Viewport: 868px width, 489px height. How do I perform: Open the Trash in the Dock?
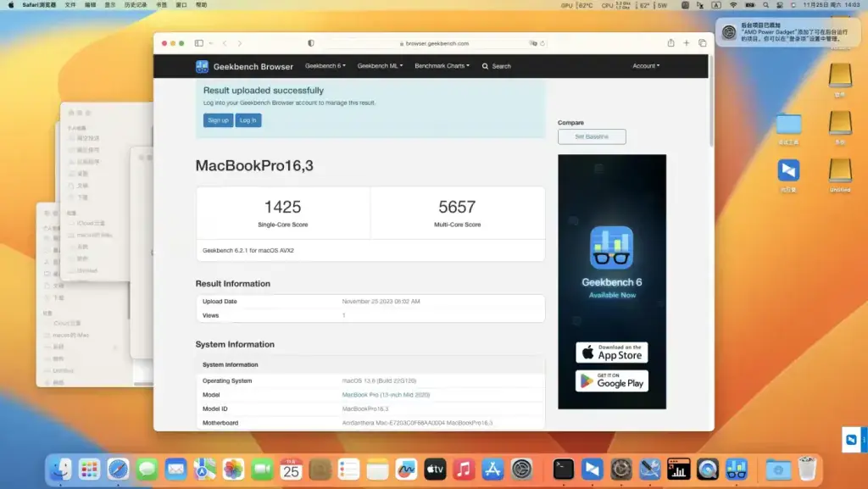coord(807,470)
